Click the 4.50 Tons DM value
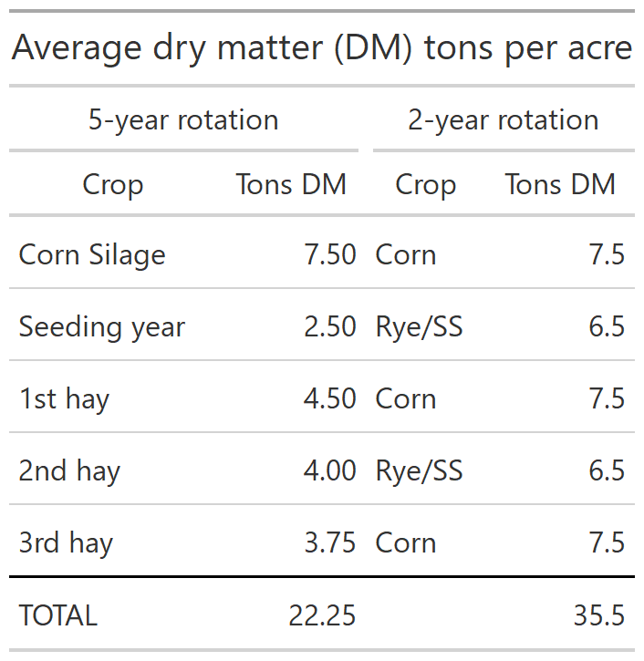This screenshot has height=661, width=644. tap(330, 398)
